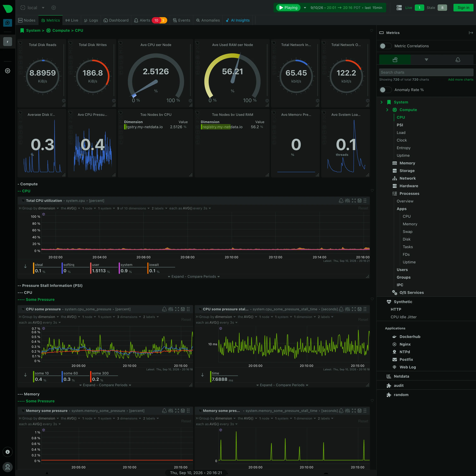Click the Search charts input field
The width and height of the screenshot is (476, 476).
tap(426, 72)
